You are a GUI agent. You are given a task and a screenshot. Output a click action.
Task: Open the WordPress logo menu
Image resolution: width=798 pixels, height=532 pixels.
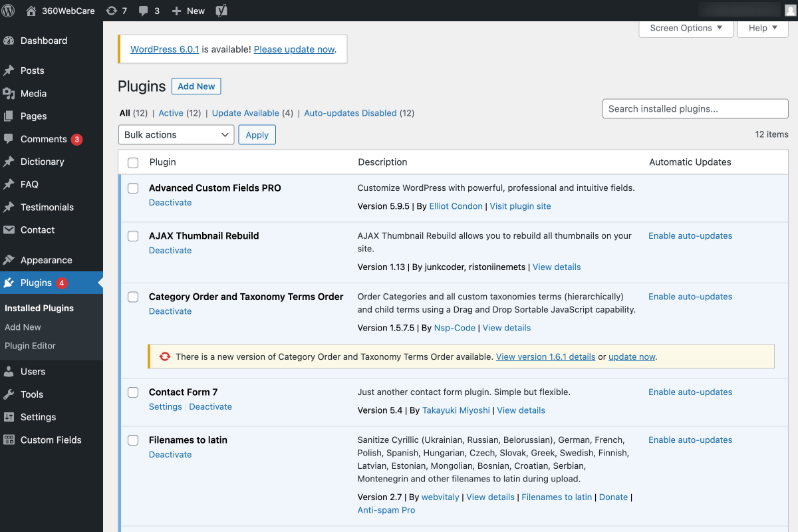tap(9, 10)
